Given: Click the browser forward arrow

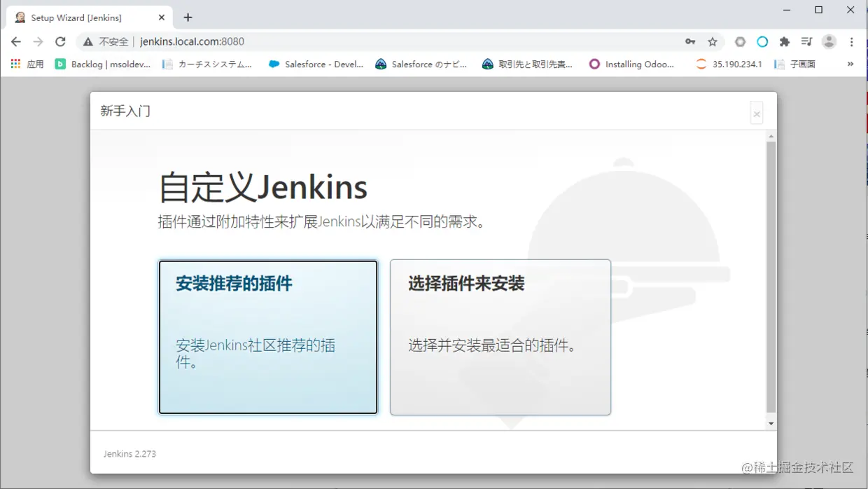Looking at the screenshot, I should pos(38,42).
